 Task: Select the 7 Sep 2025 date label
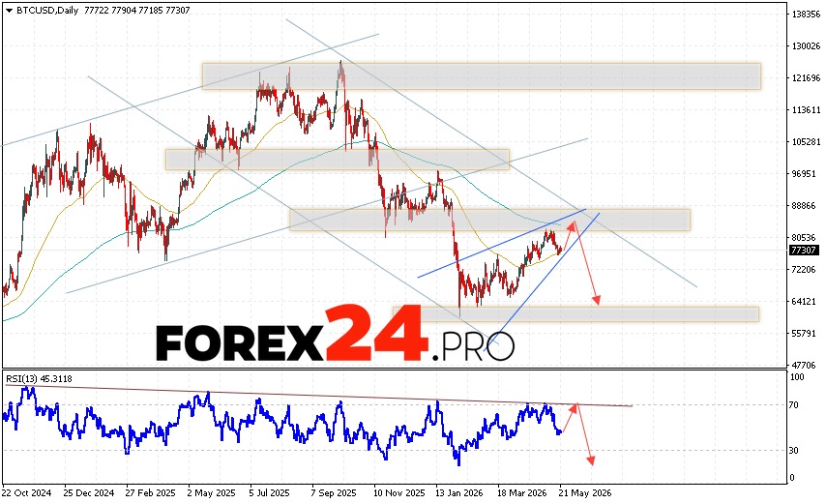(x=334, y=493)
